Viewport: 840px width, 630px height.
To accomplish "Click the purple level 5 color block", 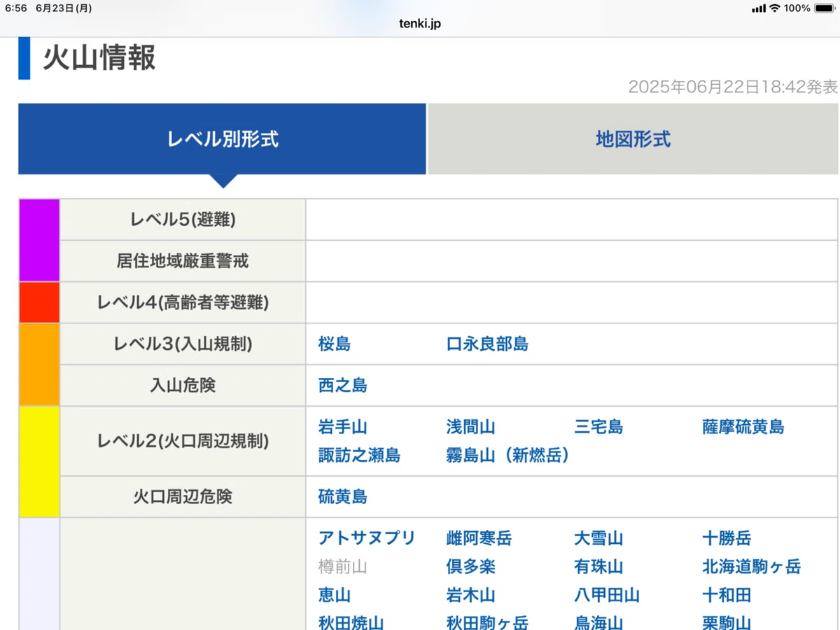I will (39, 240).
